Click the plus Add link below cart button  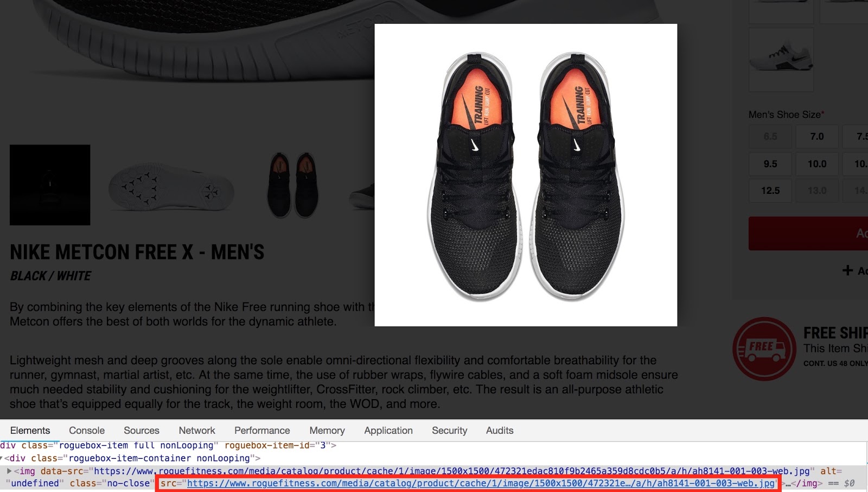[x=856, y=270]
